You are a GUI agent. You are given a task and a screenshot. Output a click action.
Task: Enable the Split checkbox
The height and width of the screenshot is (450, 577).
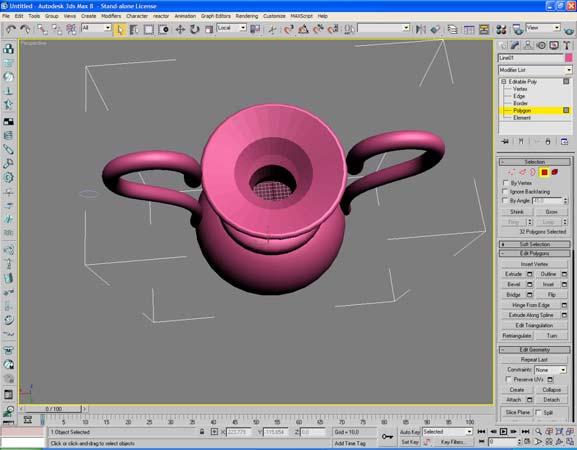click(538, 412)
